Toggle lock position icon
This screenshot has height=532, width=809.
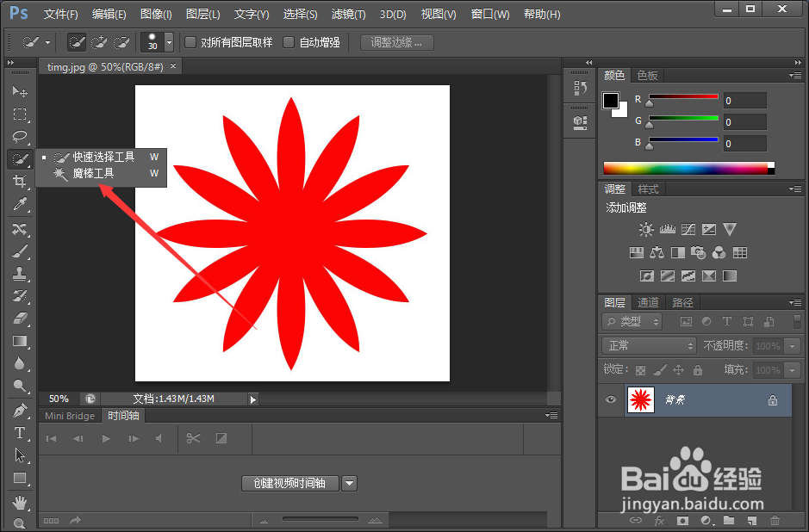(678, 370)
